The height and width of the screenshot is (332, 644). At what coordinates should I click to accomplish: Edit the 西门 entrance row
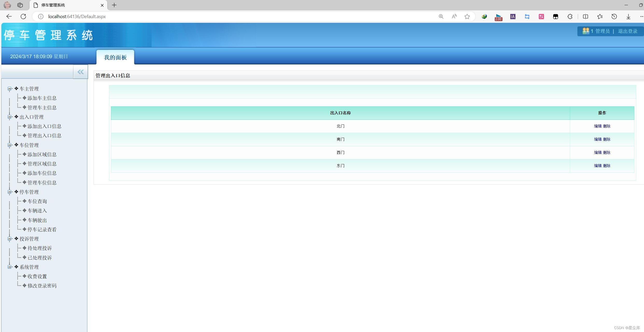coord(598,152)
